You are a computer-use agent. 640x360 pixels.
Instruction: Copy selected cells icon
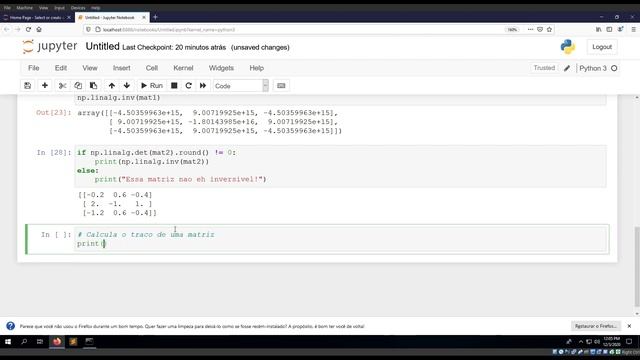tap(78, 86)
